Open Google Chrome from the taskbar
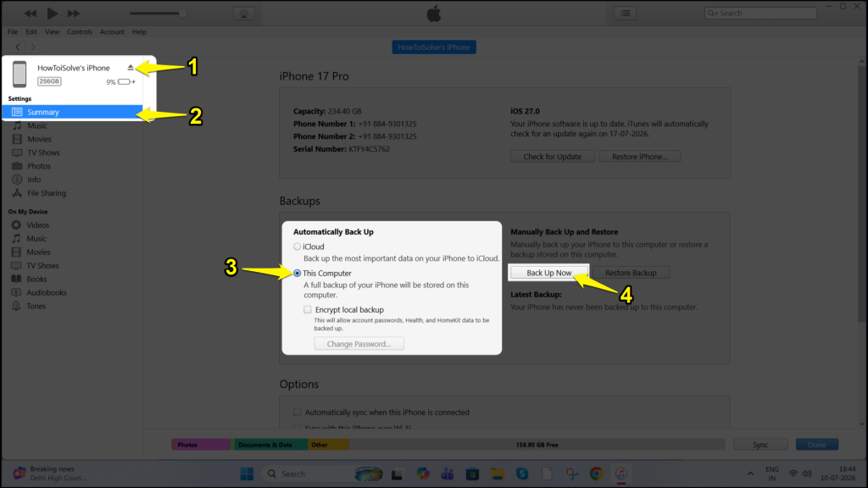 [596, 474]
